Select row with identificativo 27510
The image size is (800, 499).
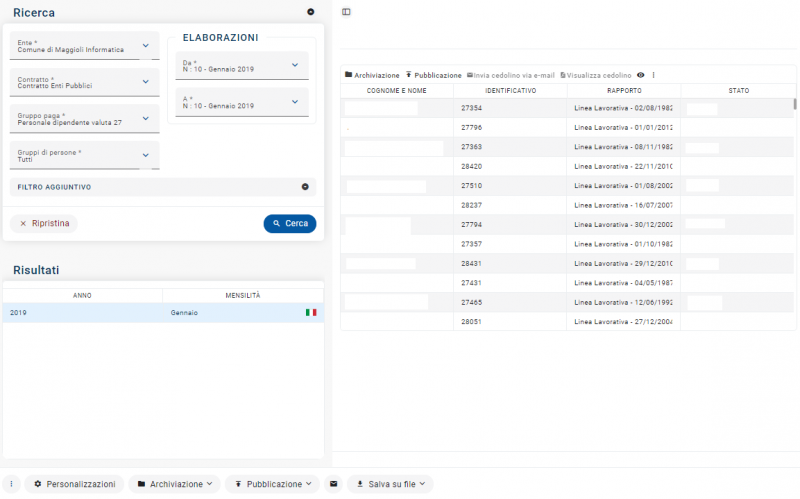tap(567, 186)
